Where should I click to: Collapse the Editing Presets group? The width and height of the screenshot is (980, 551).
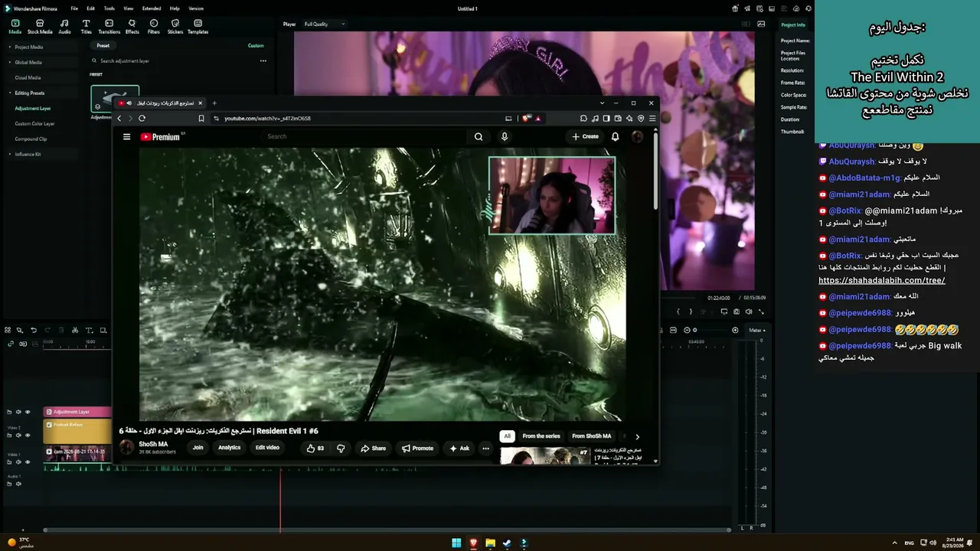(x=9, y=93)
